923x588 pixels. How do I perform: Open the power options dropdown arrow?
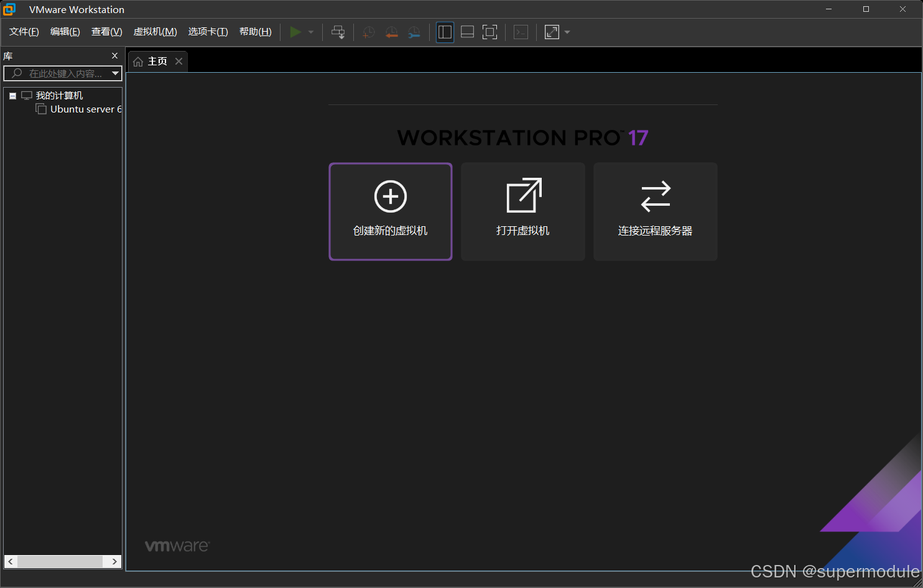[x=311, y=32]
